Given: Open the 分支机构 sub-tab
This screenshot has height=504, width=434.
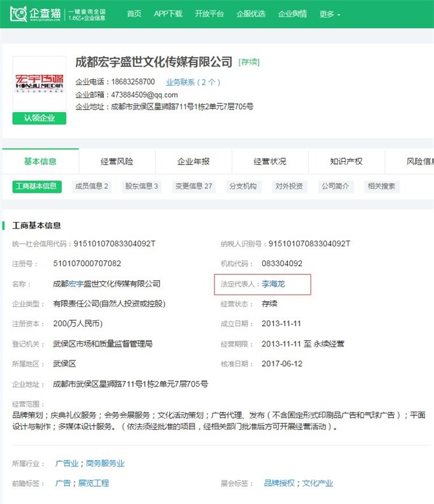Looking at the screenshot, I should [243, 186].
